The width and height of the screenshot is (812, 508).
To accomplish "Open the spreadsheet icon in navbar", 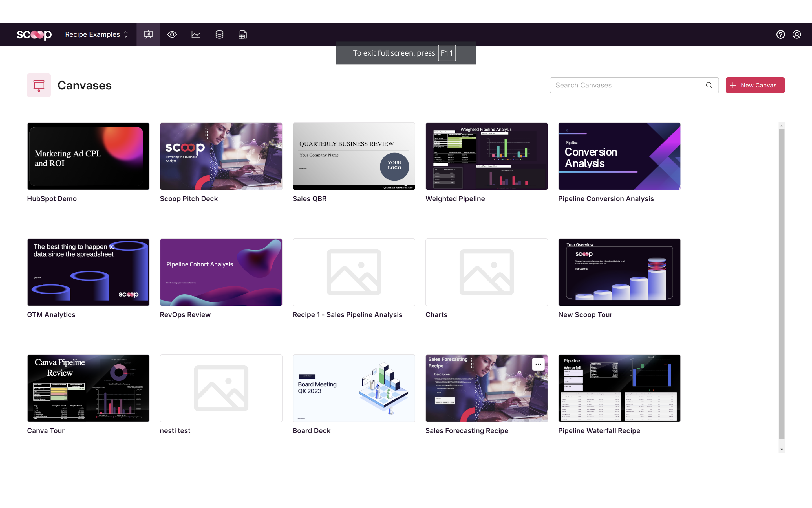I will pyautogui.click(x=242, y=34).
